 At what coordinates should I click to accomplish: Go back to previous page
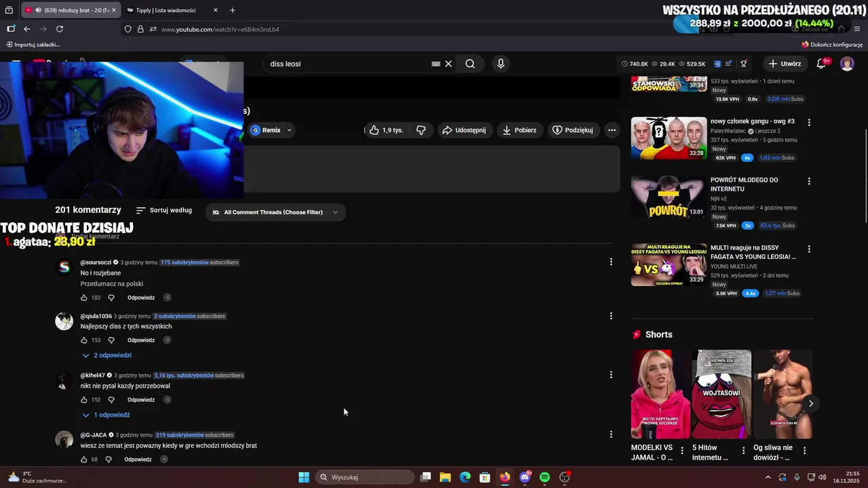[x=27, y=29]
